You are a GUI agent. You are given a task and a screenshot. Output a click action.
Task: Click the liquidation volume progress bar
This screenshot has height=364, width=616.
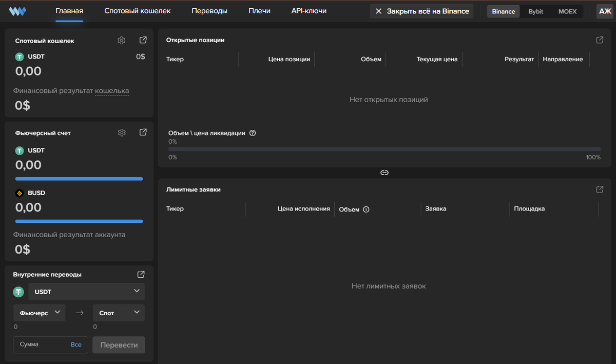384,149
